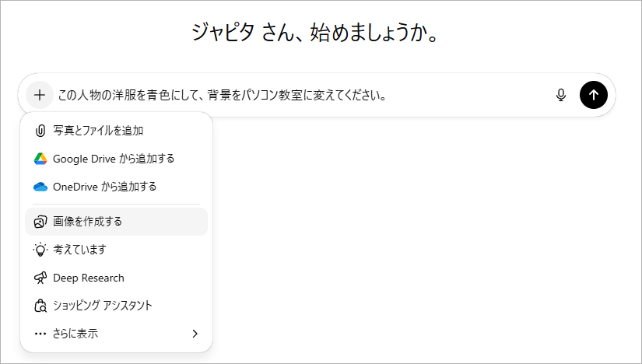The width and height of the screenshot is (642, 364).
Task: Click the paperclip attachment icon
Action: pyautogui.click(x=40, y=131)
